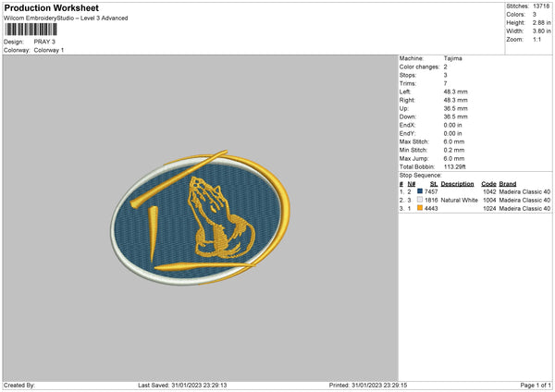555x392 pixels.
Task: Click the 'St.' column header
Action: (x=434, y=184)
